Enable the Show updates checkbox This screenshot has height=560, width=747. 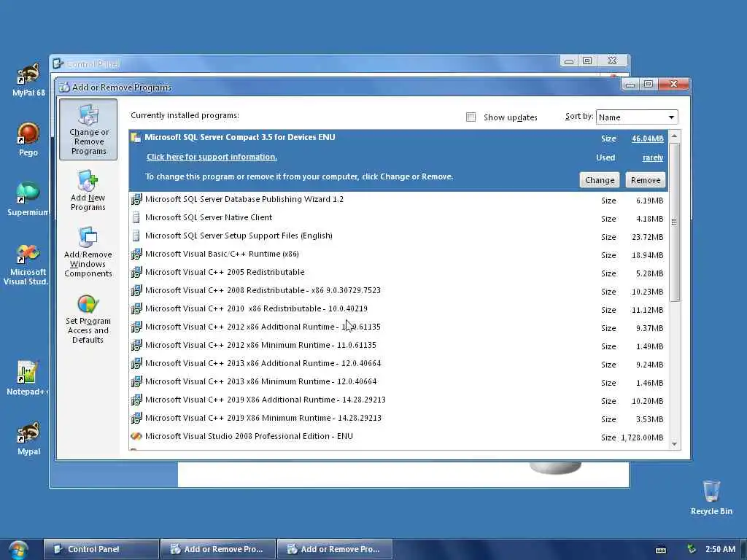471,117
